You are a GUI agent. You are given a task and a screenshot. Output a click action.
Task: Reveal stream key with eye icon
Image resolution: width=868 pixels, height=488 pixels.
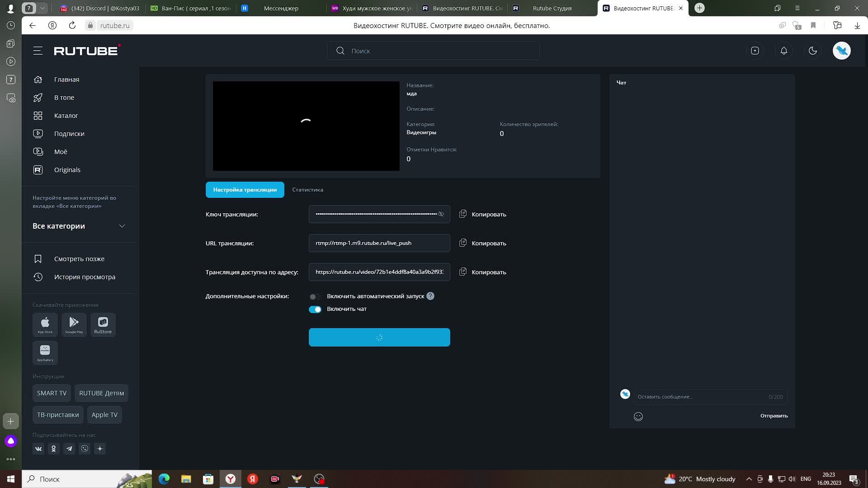click(x=441, y=214)
